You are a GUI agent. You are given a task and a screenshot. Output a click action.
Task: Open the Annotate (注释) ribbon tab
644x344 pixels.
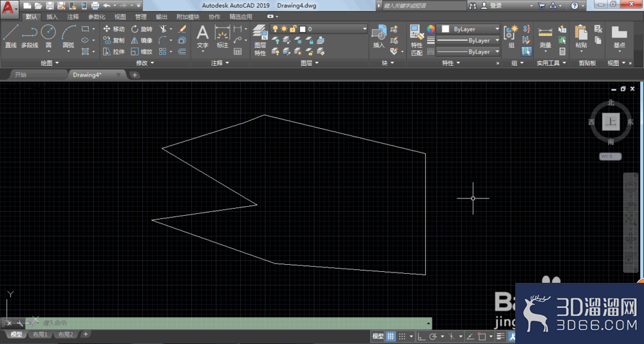(x=73, y=17)
